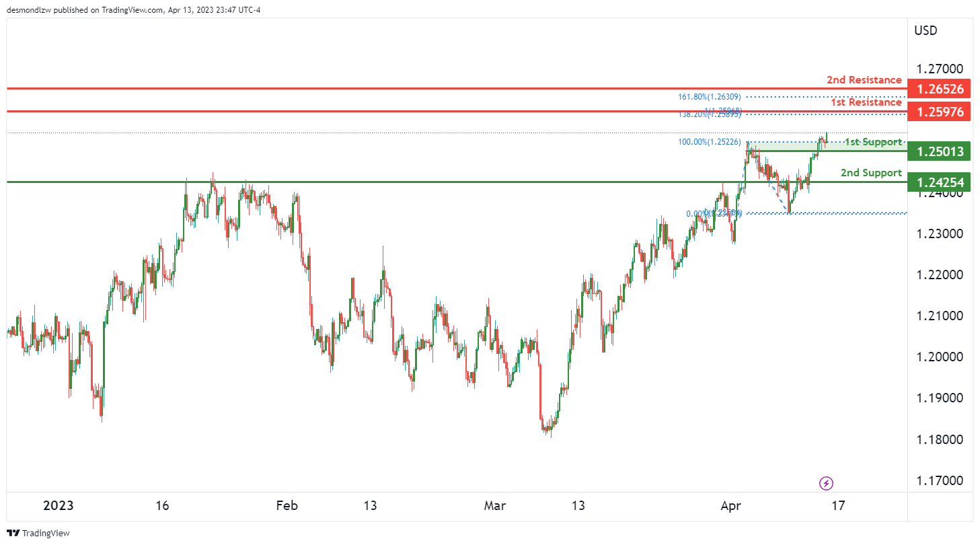Click the 138.20% Fibonacci level label
Screen dimensions: 980x545
(x=710, y=114)
